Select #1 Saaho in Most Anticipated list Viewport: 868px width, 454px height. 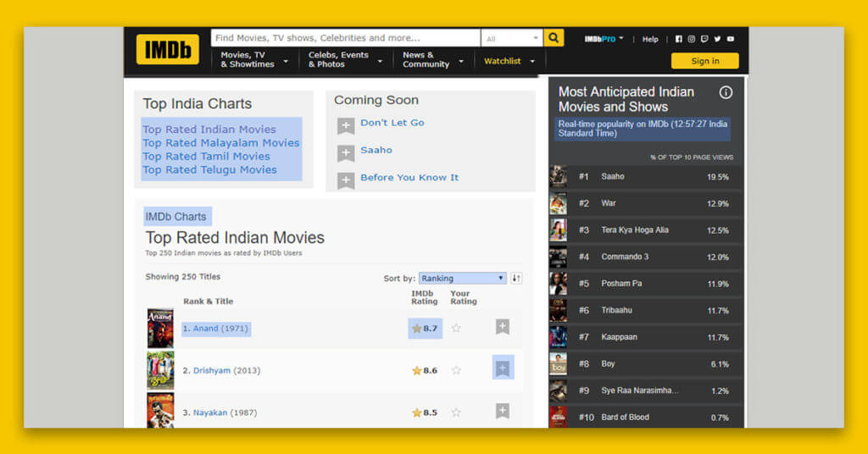pyautogui.click(x=646, y=177)
